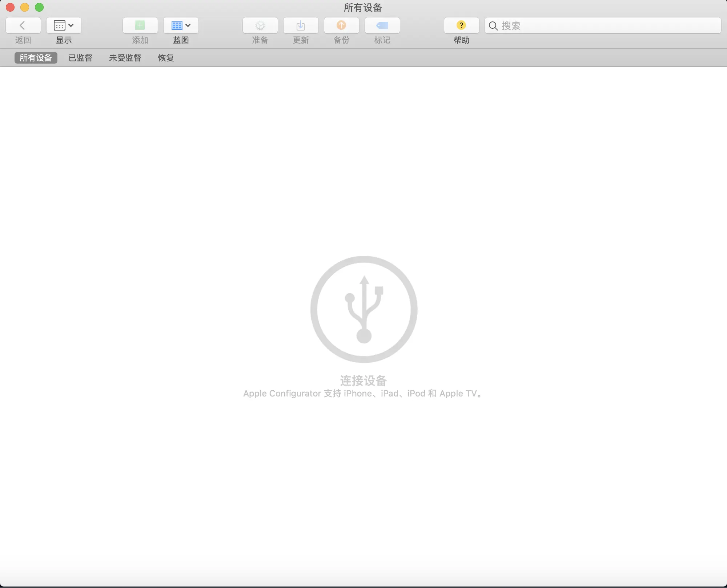Click the blue Tag (标记) icon
This screenshot has width=727, height=588.
[382, 25]
